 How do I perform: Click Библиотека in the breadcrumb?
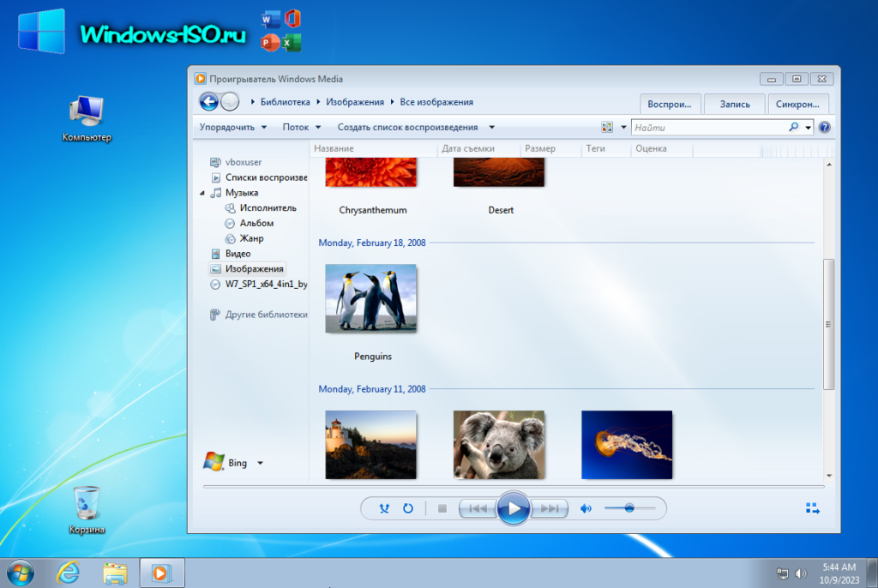click(285, 102)
